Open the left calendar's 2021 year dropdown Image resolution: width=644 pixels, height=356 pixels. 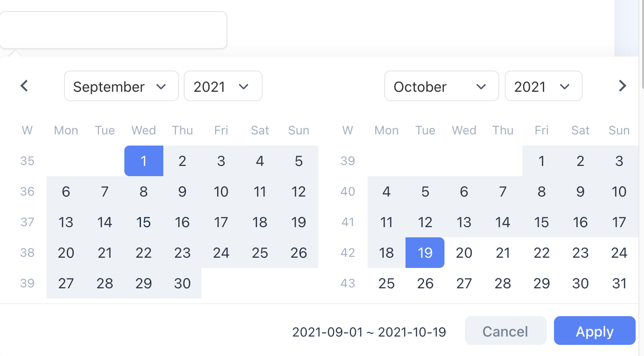(x=223, y=86)
